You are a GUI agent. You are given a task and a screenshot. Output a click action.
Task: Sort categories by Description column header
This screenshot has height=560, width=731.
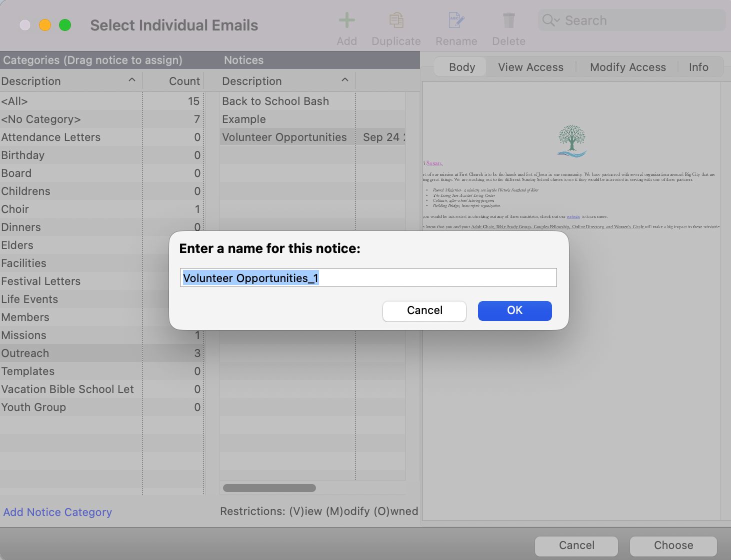(x=71, y=81)
